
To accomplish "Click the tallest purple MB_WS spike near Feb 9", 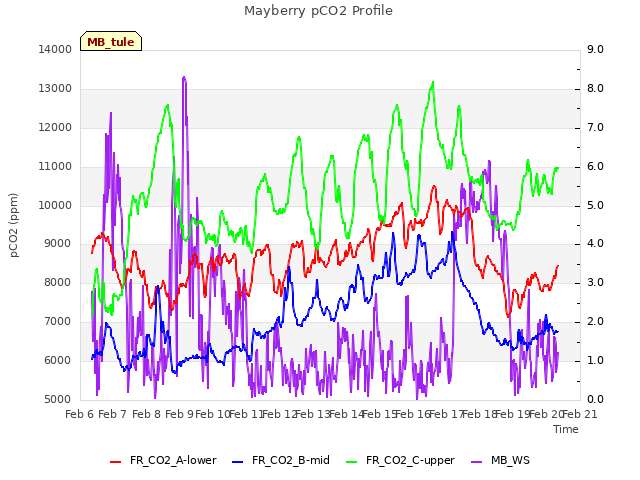I will 184,78.
